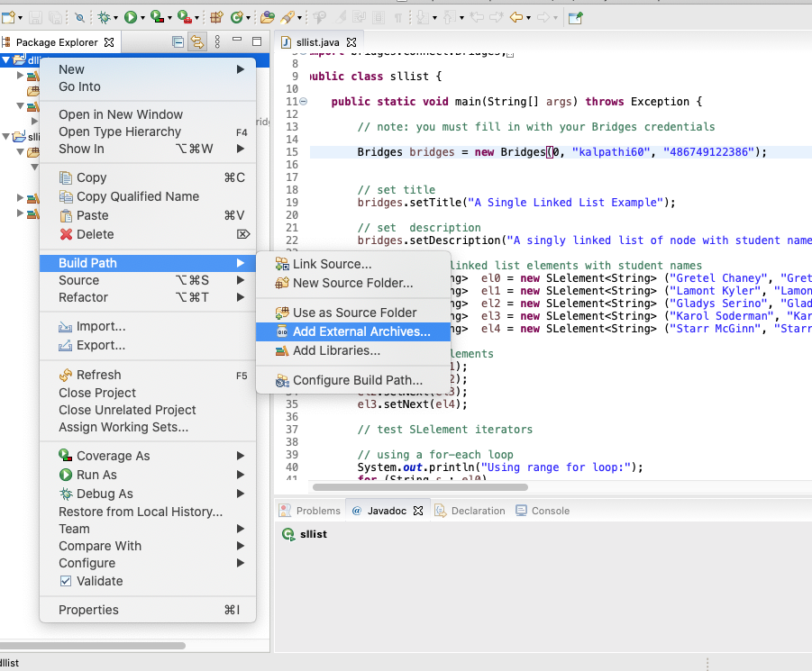Click the sllist class icon in Javadoc
Screen dimensions: 812x671
287,534
